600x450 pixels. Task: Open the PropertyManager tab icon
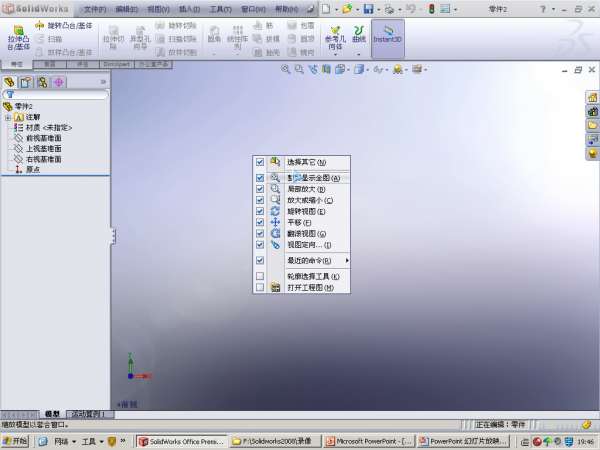click(26, 82)
